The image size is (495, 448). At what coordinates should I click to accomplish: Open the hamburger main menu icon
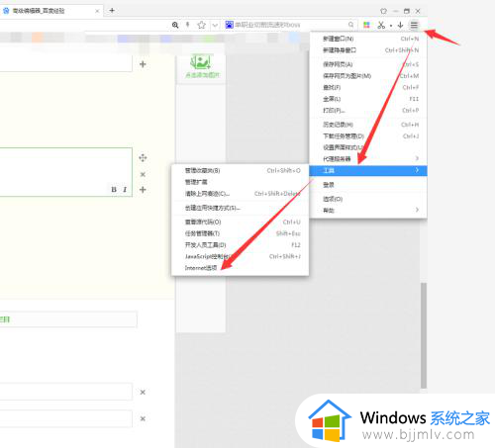coord(414,25)
